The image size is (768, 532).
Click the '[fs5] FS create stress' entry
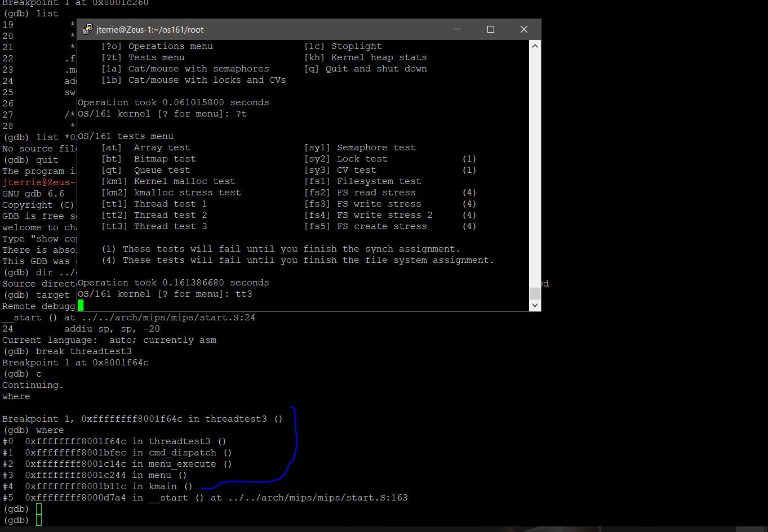[x=366, y=226]
